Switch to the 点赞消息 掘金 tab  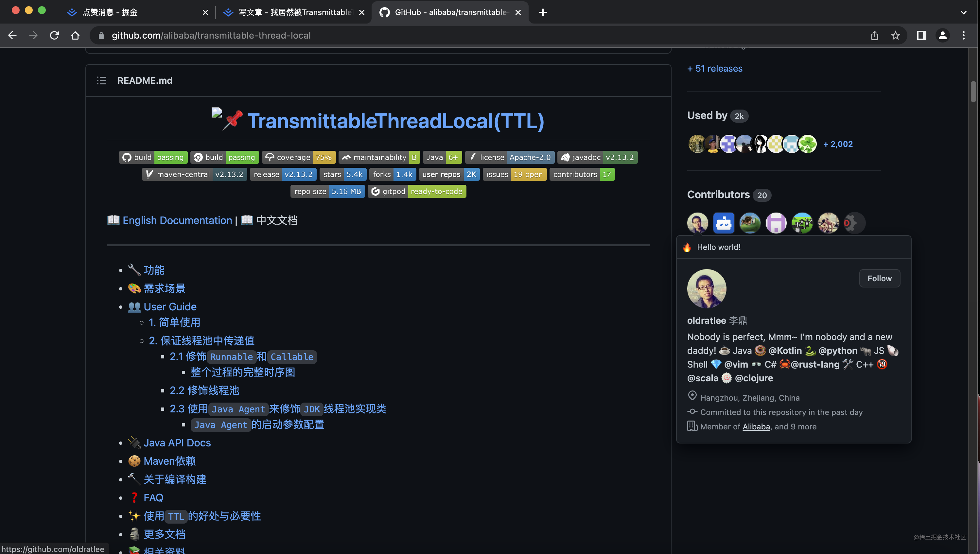point(110,12)
